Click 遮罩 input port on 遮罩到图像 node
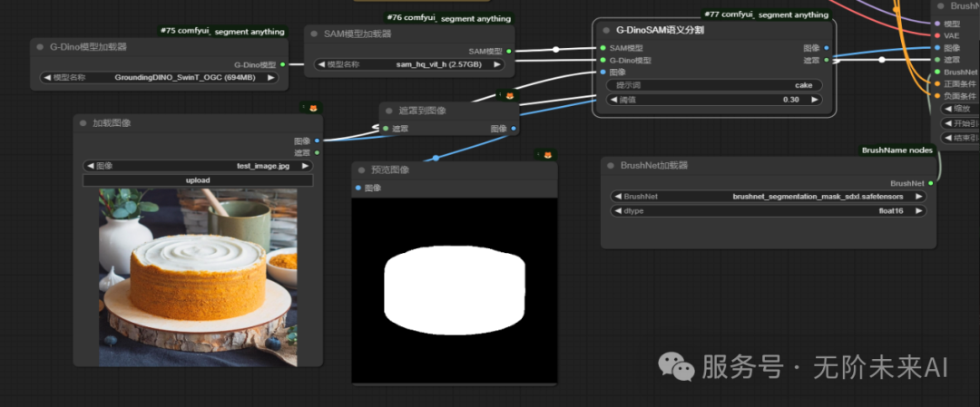The image size is (980, 407). pyautogui.click(x=386, y=129)
